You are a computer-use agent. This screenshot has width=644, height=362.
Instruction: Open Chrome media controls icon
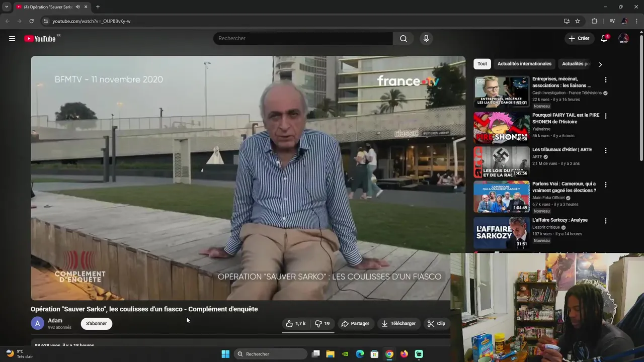point(612,21)
